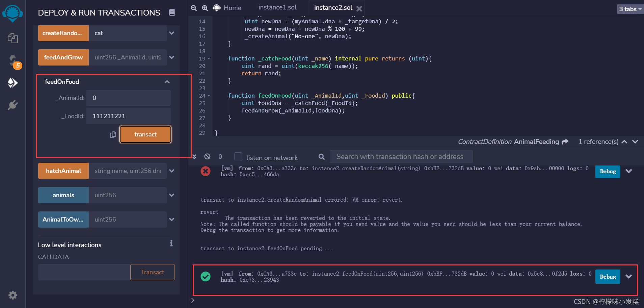The height and width of the screenshot is (308, 644).
Task: Click the '1 reference(s)' text
Action: tap(598, 142)
